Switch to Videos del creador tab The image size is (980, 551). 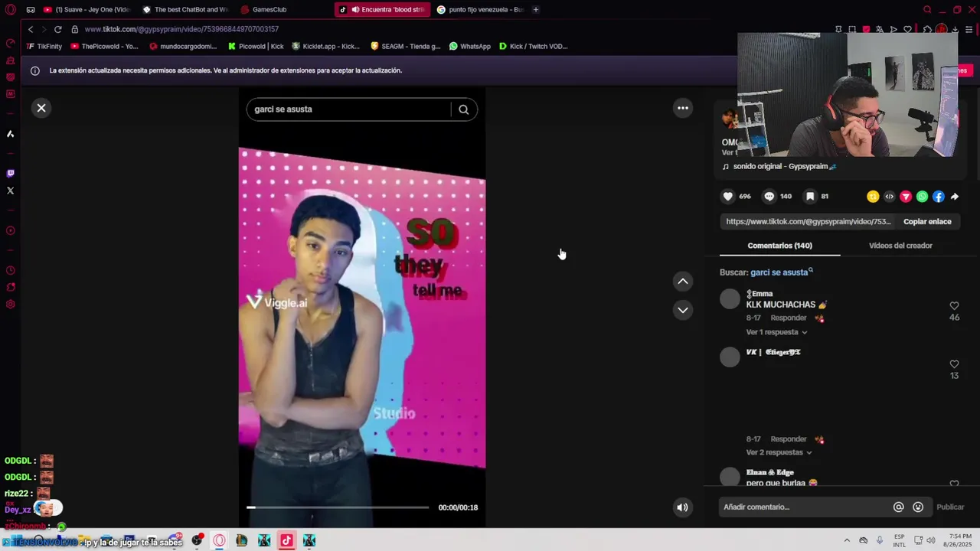(x=900, y=246)
